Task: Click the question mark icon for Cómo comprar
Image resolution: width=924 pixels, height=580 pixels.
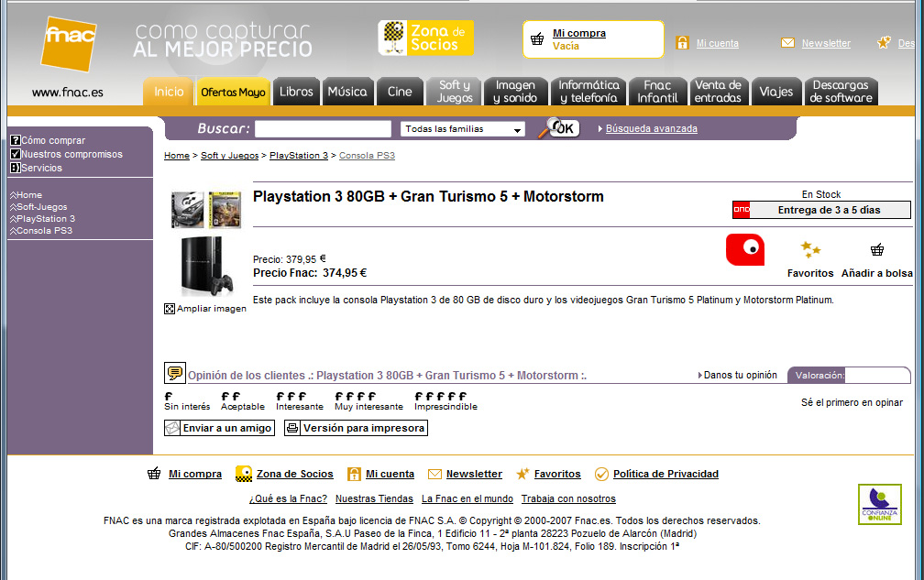Action: tap(16, 140)
